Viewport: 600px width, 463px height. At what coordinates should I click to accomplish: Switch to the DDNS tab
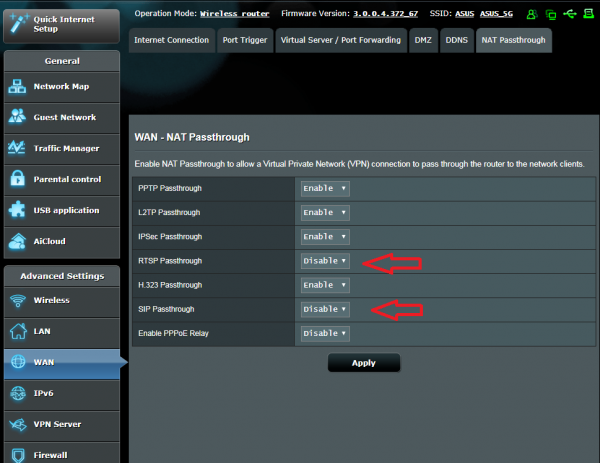456,40
